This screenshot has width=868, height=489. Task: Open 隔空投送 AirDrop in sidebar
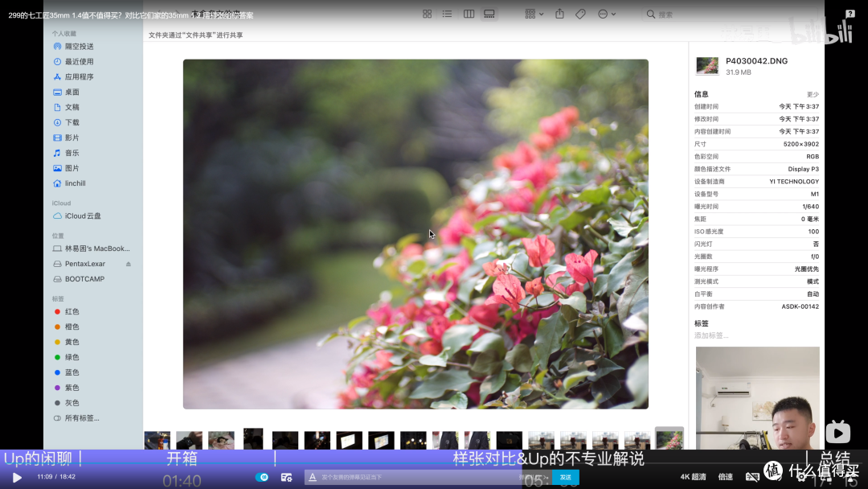(74, 47)
